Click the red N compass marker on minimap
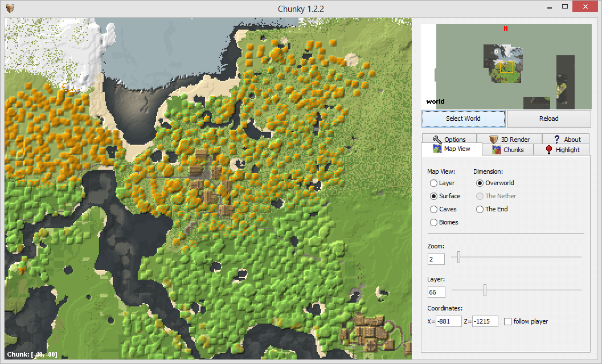 [506, 28]
